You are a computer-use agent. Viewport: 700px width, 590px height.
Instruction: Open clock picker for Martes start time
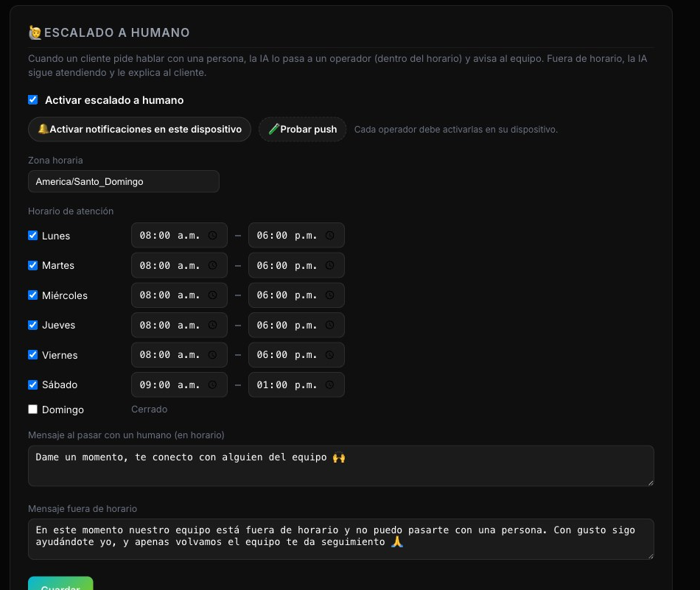212,265
